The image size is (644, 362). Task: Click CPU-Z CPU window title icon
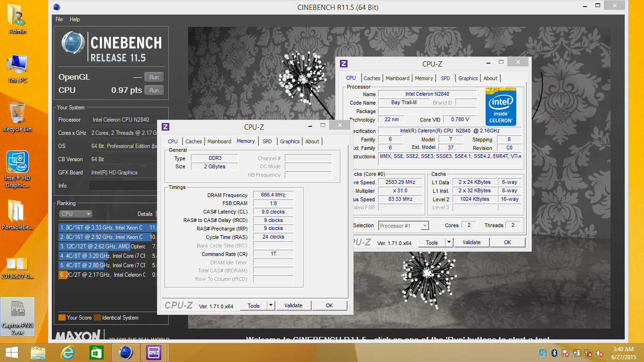coord(344,64)
